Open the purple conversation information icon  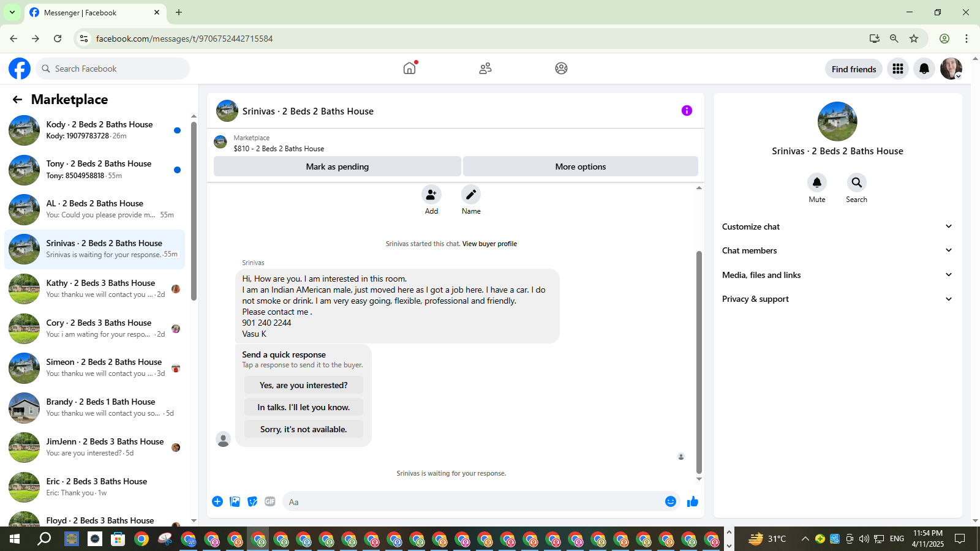(687, 111)
